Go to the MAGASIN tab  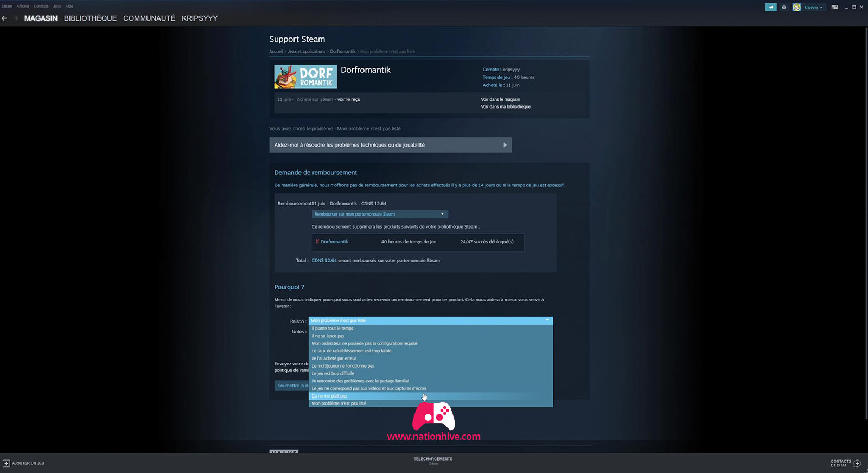(x=41, y=18)
